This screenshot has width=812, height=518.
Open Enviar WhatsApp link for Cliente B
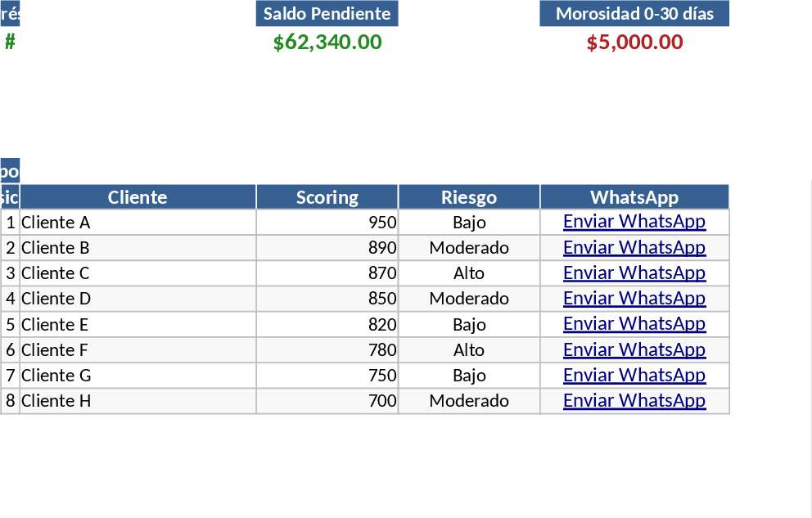634,247
